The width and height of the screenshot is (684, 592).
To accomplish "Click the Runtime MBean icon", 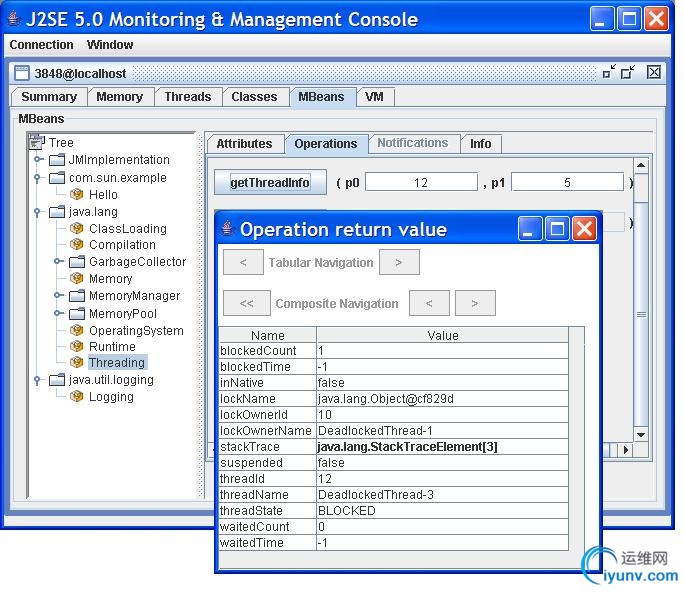I will point(77,346).
